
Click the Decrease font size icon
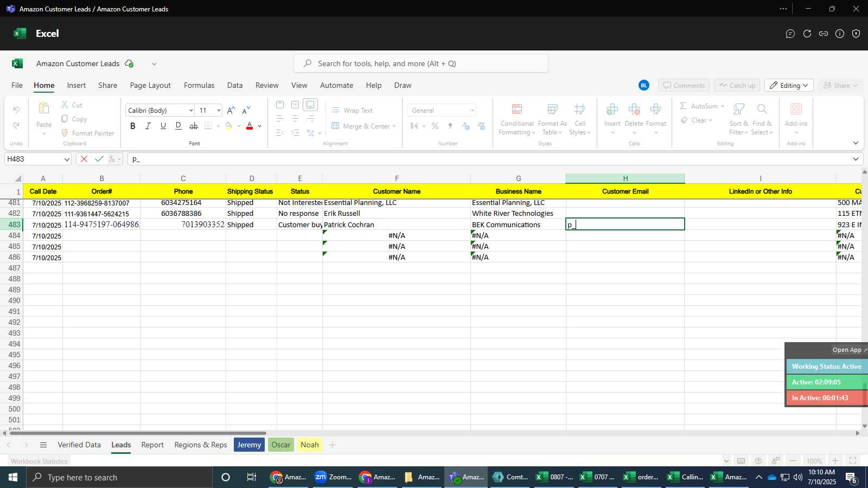[x=246, y=110]
